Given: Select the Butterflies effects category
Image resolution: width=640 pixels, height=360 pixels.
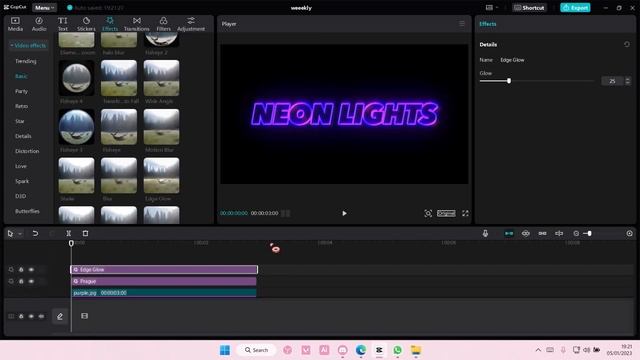Looking at the screenshot, I should [27, 211].
